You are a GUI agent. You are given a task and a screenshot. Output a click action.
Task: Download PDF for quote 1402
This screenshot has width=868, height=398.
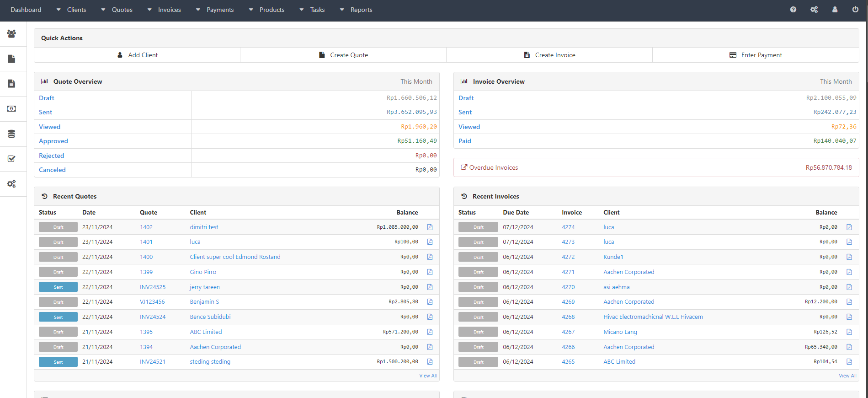[x=430, y=227]
